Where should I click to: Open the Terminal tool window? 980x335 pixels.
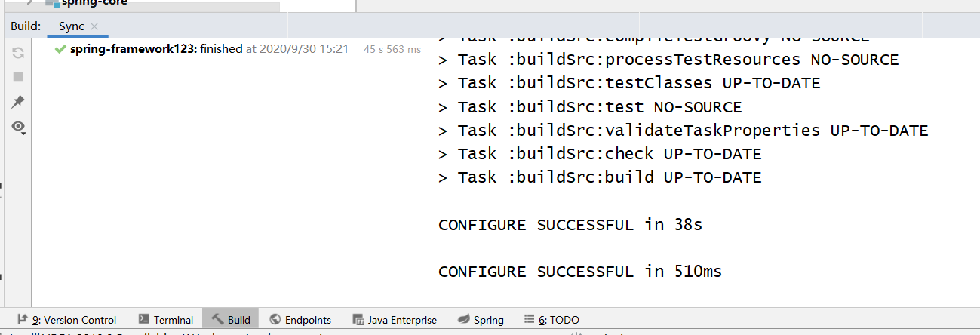tap(166, 320)
